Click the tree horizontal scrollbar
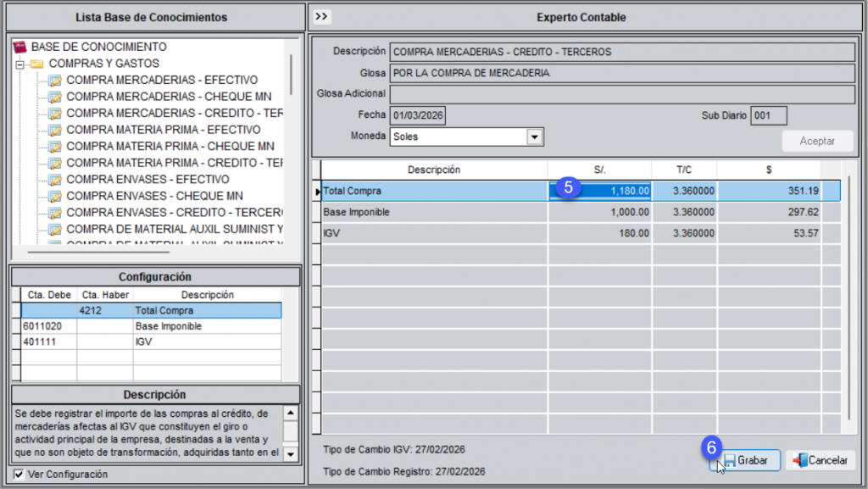The image size is (868, 489). point(98,253)
